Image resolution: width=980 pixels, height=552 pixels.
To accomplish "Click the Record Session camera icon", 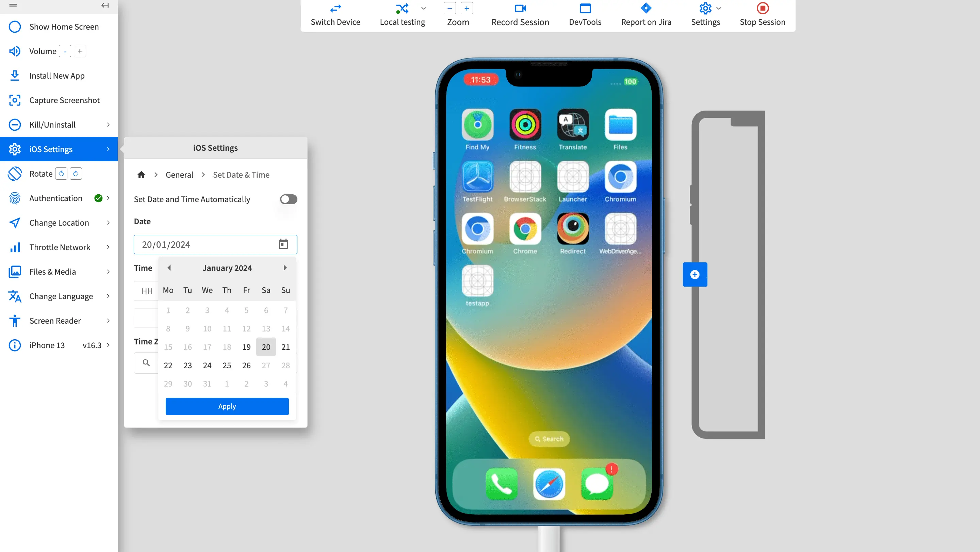I will point(520,9).
